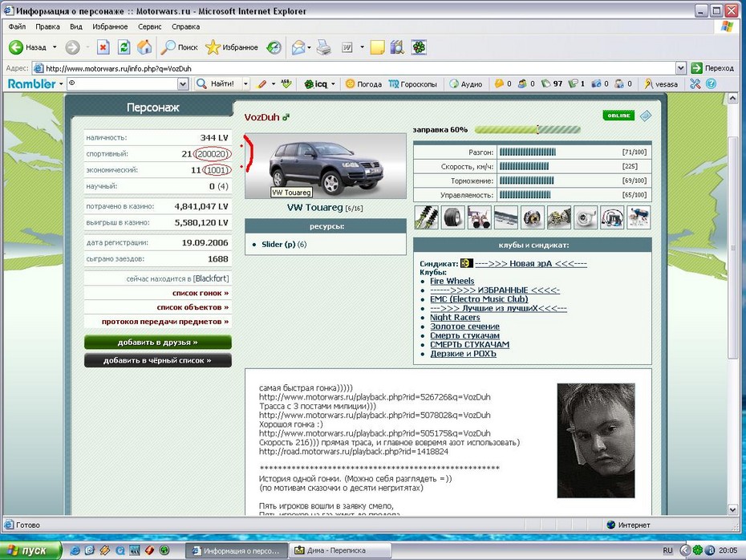Click the Refresh page toolbar icon
Image resolution: width=746 pixels, height=560 pixels.
pos(124,47)
